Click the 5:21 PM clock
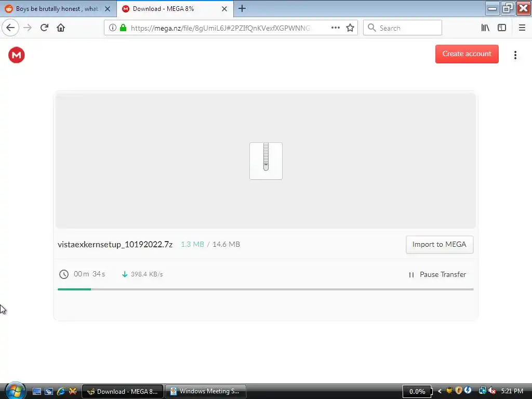The width and height of the screenshot is (532, 399). point(512,391)
